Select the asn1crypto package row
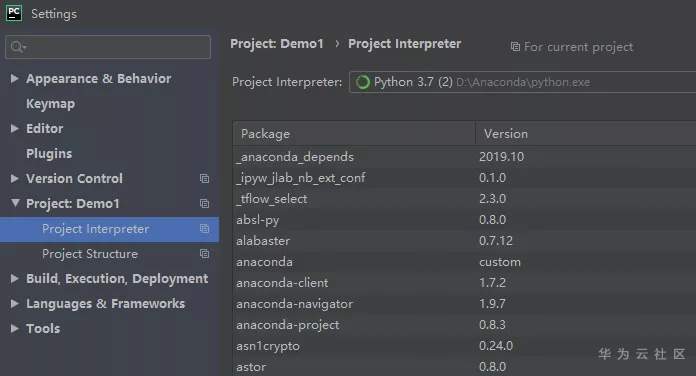 (x=465, y=346)
